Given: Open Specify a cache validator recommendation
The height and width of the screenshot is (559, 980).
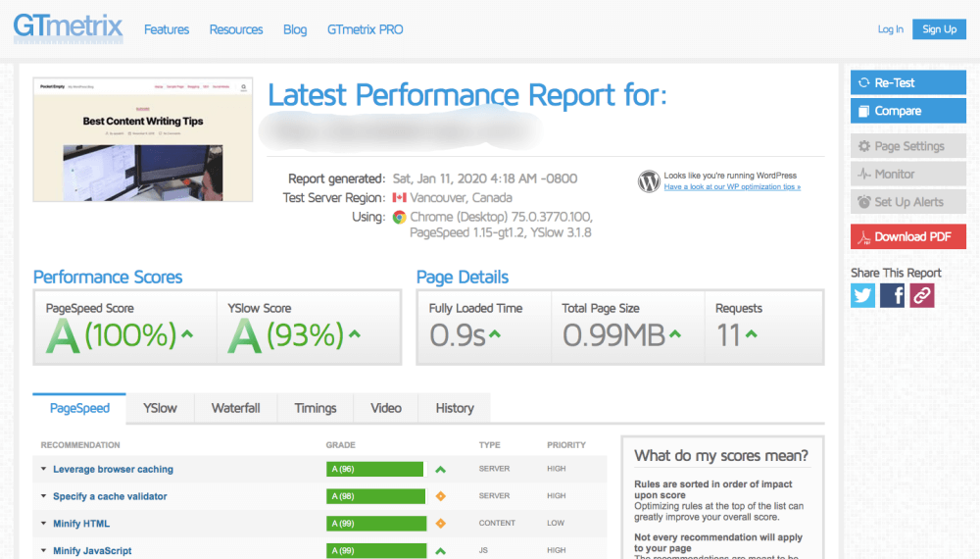Looking at the screenshot, I should pyautogui.click(x=110, y=496).
